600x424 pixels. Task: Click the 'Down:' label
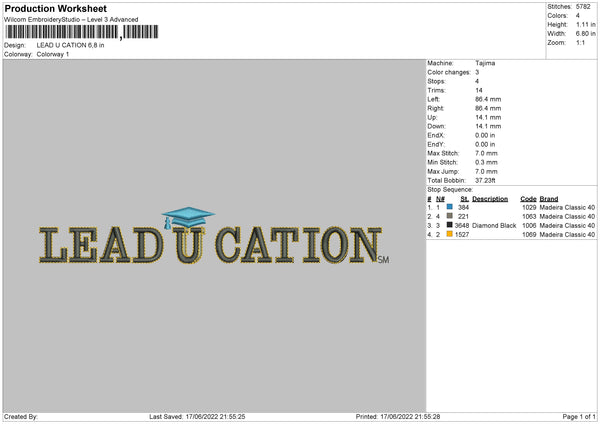[x=436, y=126]
